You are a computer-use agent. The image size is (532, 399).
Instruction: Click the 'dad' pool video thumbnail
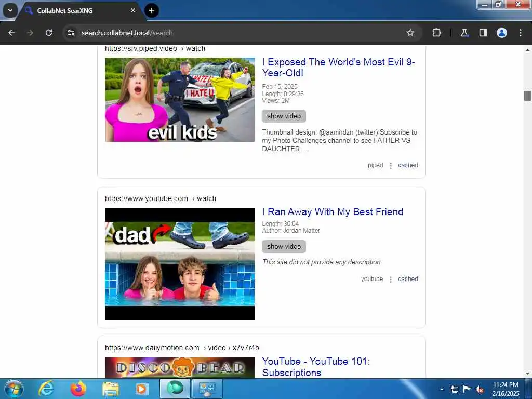tap(179, 263)
